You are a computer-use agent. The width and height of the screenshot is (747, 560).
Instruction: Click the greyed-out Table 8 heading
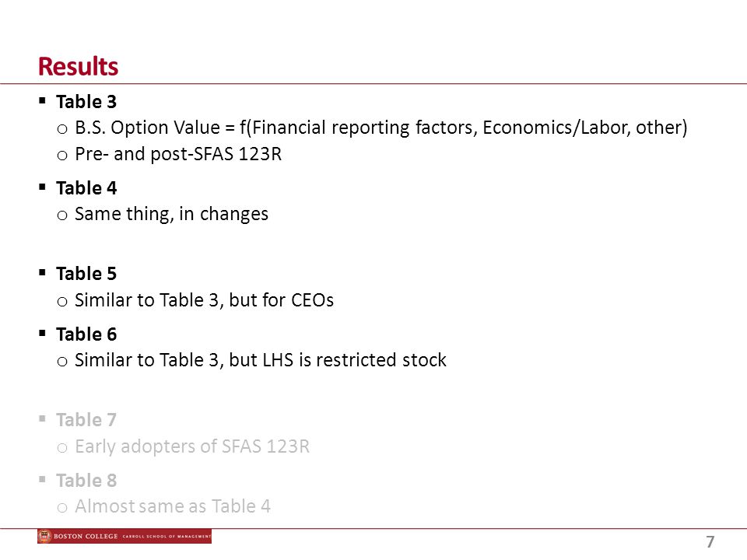tap(86, 481)
